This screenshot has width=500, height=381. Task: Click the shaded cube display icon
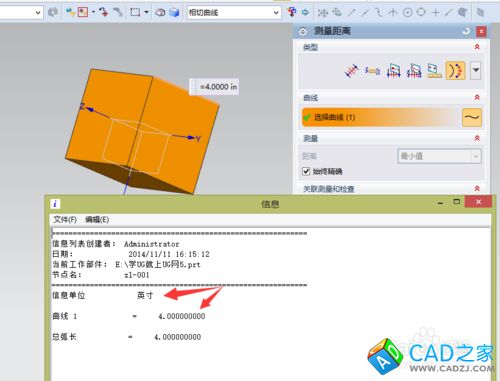pyautogui.click(x=174, y=12)
